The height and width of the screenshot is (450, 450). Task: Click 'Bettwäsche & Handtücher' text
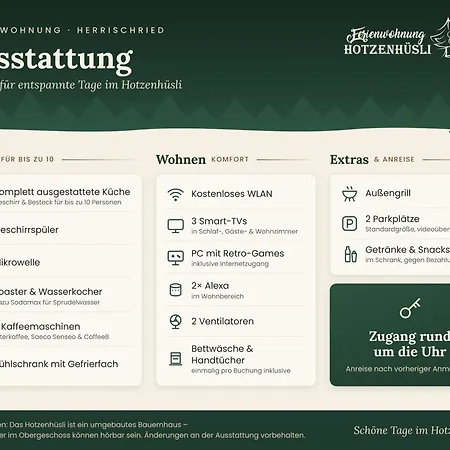point(222,354)
